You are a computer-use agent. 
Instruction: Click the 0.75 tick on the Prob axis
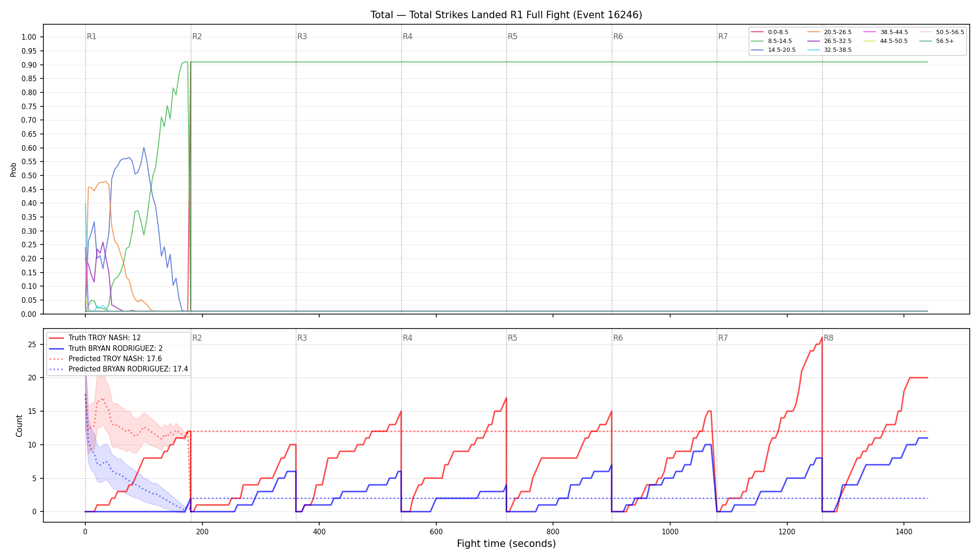tap(29, 106)
